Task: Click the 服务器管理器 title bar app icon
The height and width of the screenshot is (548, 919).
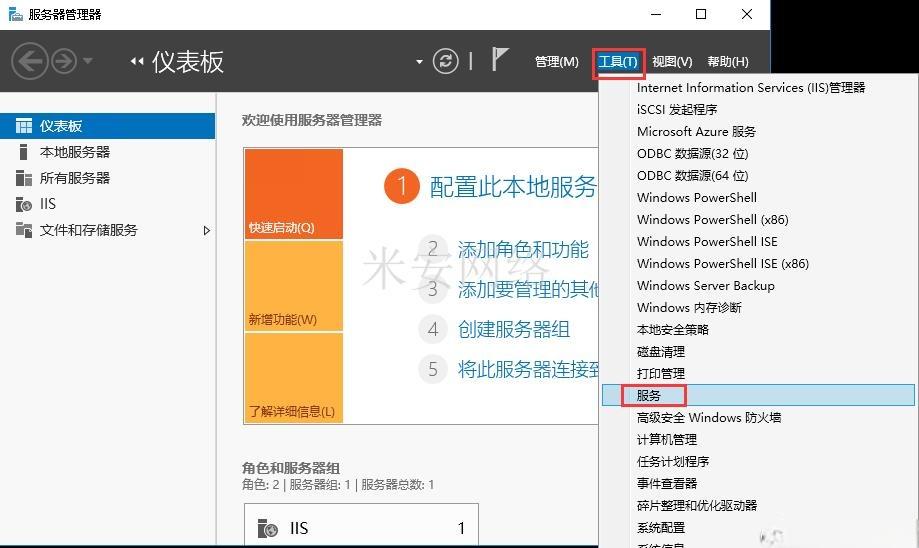Action: (15, 14)
